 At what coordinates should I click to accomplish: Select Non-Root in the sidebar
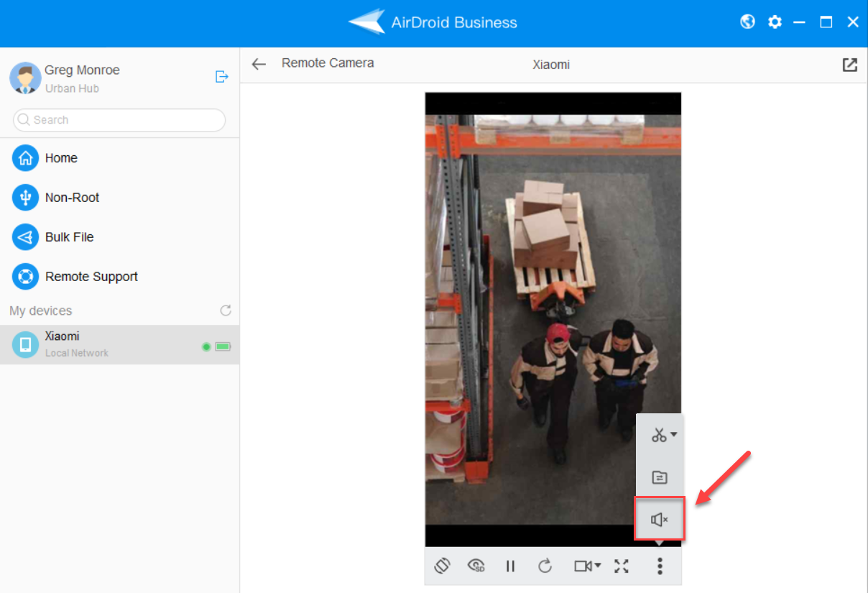[72, 198]
